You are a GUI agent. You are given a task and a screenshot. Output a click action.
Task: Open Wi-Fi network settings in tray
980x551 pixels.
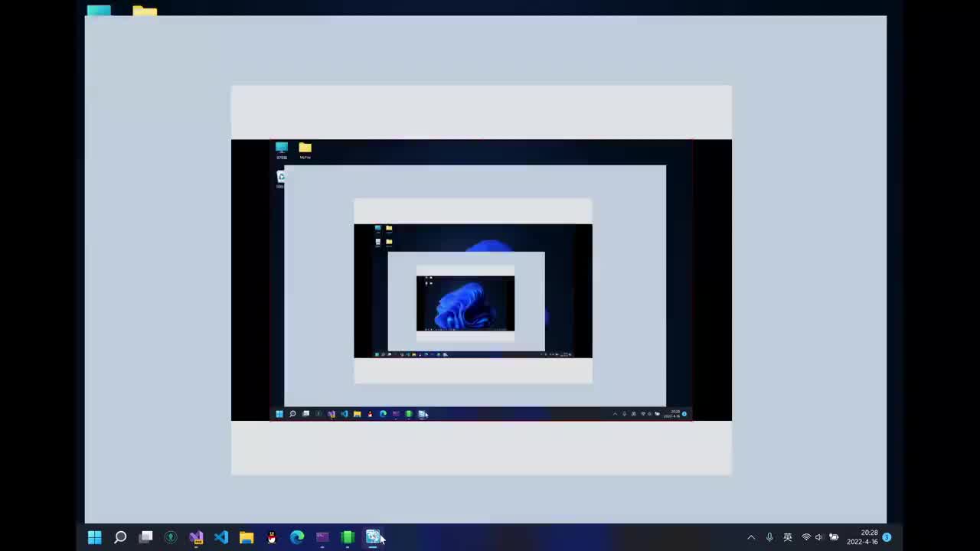click(x=806, y=537)
